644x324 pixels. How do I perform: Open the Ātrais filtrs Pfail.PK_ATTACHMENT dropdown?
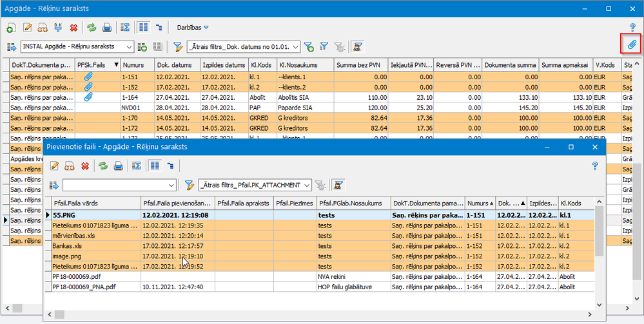306,185
